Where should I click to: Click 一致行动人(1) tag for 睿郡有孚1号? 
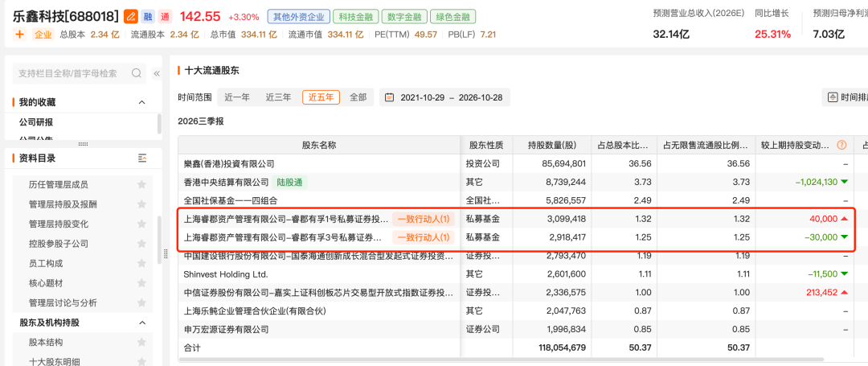tap(424, 219)
